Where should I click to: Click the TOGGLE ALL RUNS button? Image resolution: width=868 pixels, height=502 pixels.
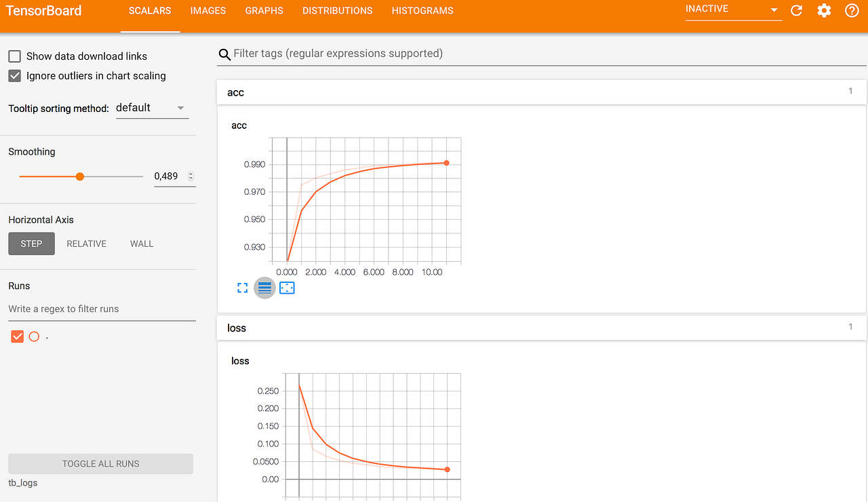coord(100,463)
